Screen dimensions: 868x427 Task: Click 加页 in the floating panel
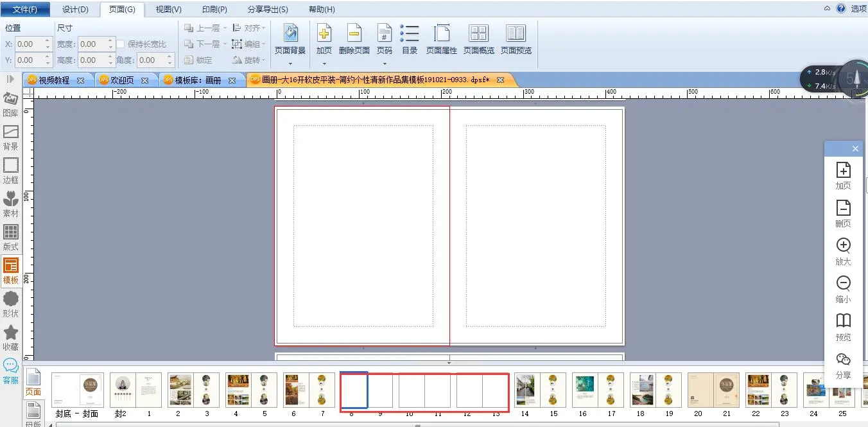[x=843, y=176]
